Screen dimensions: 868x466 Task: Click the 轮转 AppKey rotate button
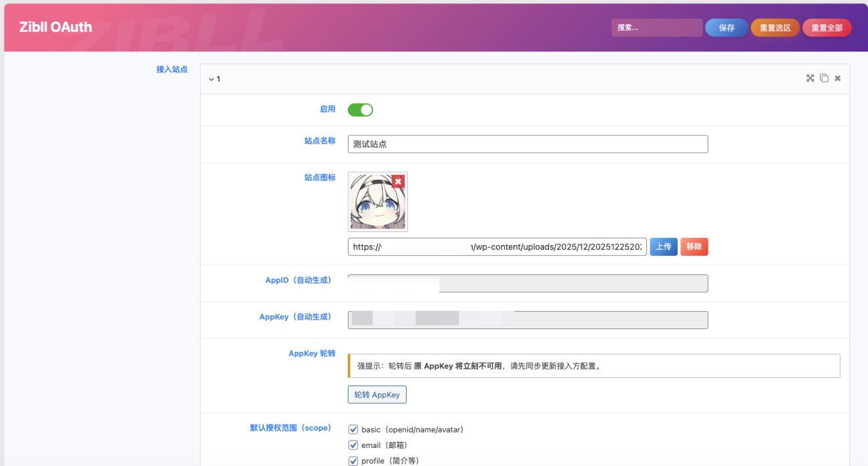pyautogui.click(x=377, y=395)
